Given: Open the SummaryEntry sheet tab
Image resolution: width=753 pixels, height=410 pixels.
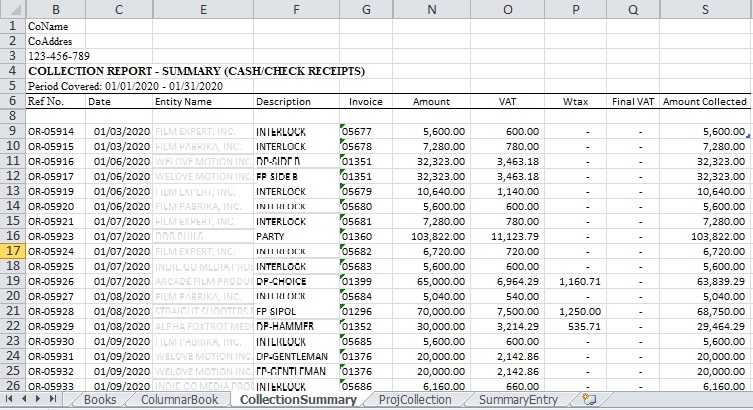Looking at the screenshot, I should (x=518, y=399).
